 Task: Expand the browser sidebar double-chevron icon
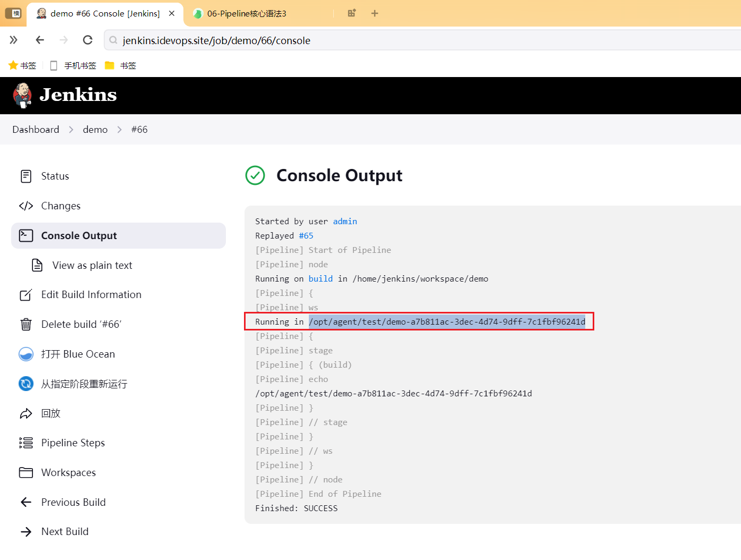[14, 40]
